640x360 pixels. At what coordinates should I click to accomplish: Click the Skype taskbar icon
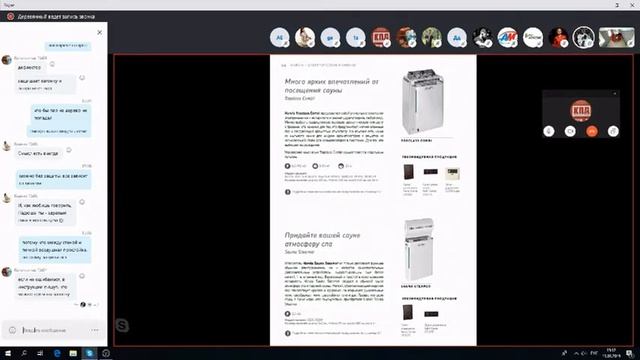click(89, 353)
